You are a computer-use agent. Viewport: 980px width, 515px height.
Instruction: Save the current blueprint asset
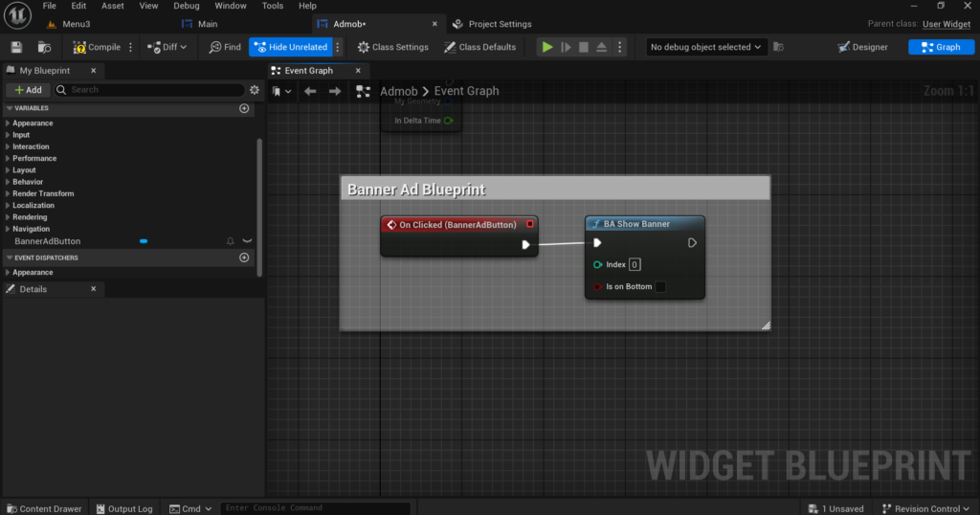tap(17, 47)
